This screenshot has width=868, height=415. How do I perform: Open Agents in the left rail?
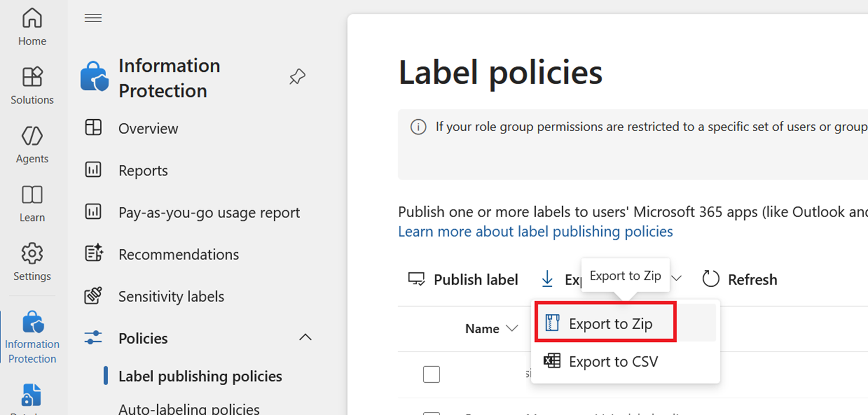[32, 144]
